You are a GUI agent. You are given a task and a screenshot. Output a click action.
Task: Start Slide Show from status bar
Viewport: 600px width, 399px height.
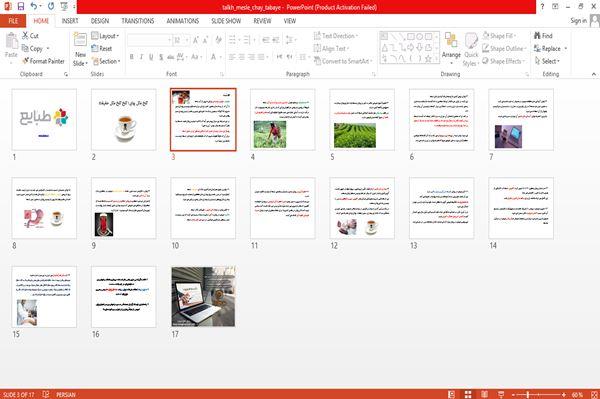[501, 394]
